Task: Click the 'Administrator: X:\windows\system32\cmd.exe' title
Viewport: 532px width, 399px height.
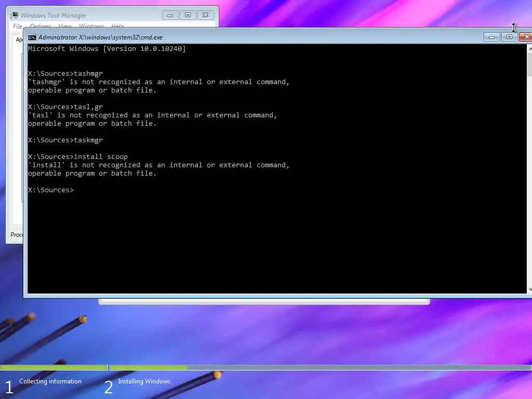Action: (x=100, y=37)
